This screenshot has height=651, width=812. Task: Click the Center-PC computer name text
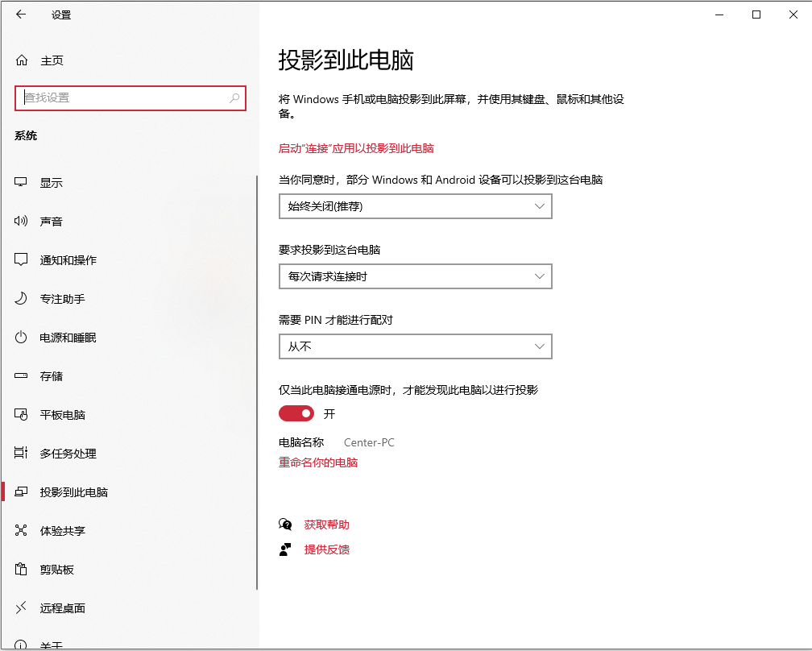[x=369, y=443]
